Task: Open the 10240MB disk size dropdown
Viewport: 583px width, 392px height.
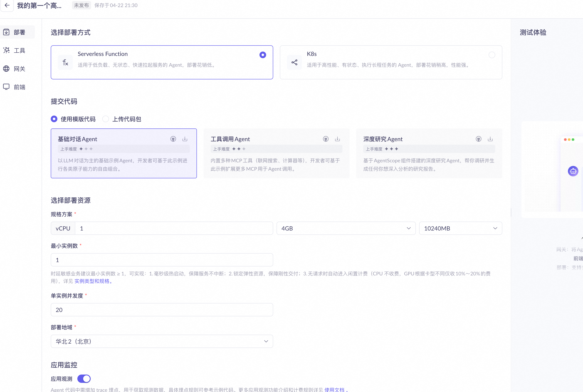Action: coord(461,228)
